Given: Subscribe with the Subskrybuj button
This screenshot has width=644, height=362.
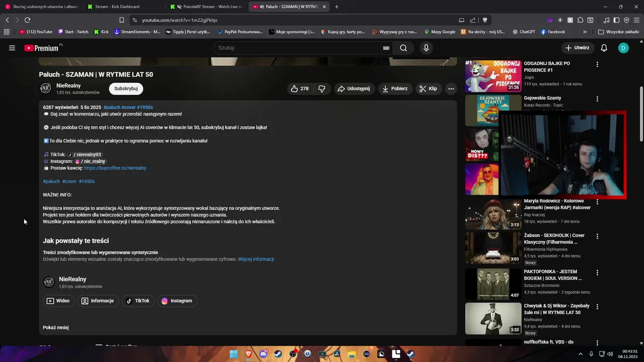Looking at the screenshot, I should point(126,88).
